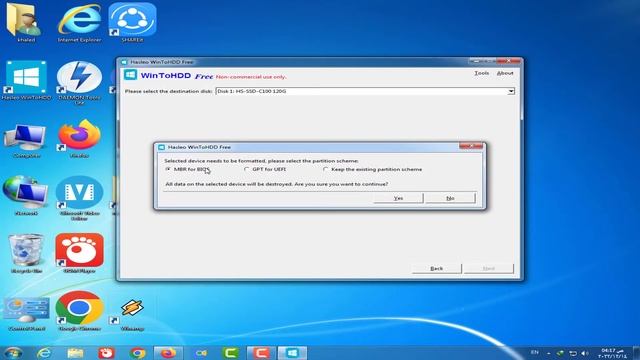Viewport: 640px width, 360px height.
Task: Open network tray icon
Action: pos(573,353)
